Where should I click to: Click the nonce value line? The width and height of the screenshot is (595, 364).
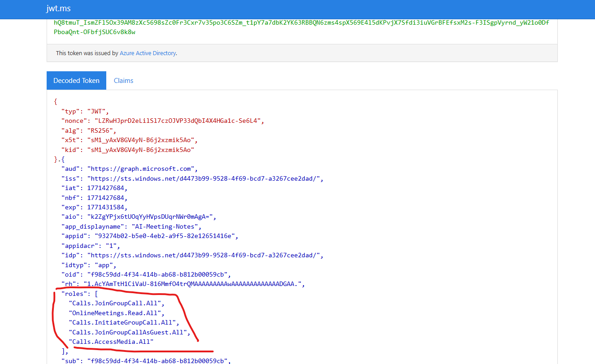(163, 121)
